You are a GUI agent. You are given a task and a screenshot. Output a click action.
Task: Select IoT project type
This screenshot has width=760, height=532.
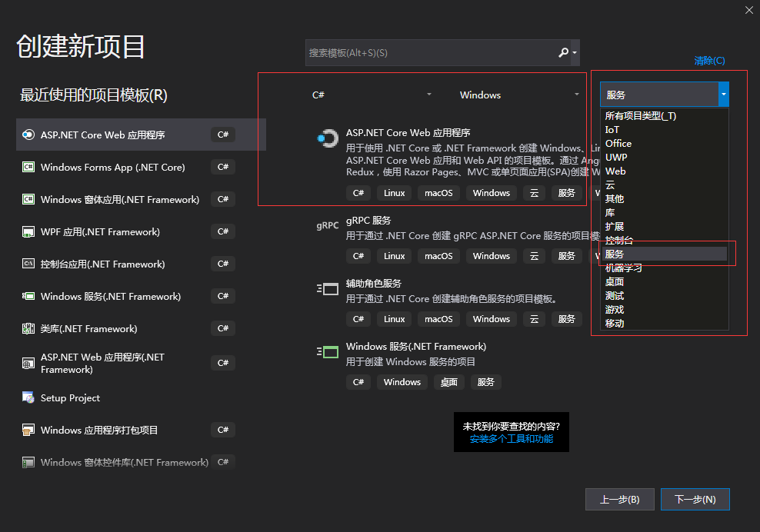coord(664,129)
